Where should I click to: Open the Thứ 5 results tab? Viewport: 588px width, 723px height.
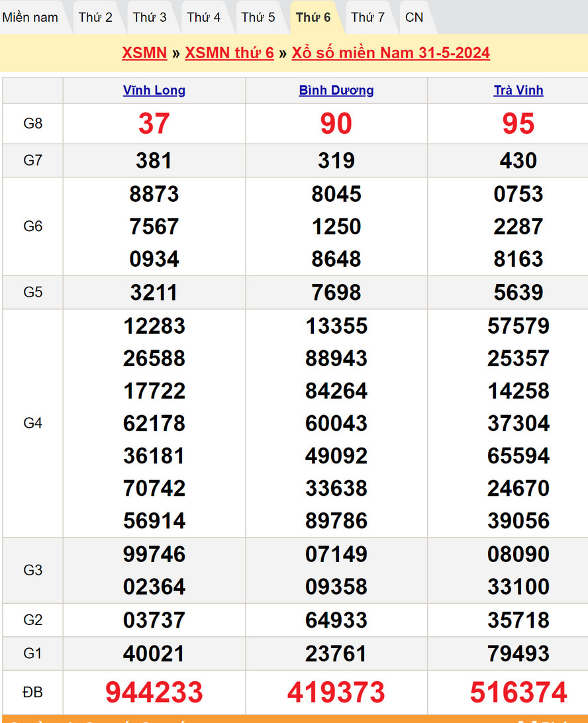[258, 17]
